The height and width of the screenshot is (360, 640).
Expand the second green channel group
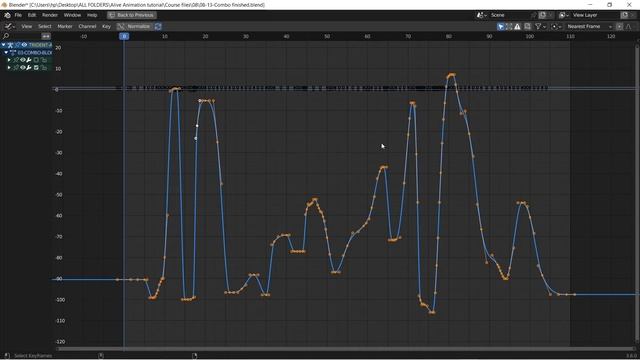(9, 67)
